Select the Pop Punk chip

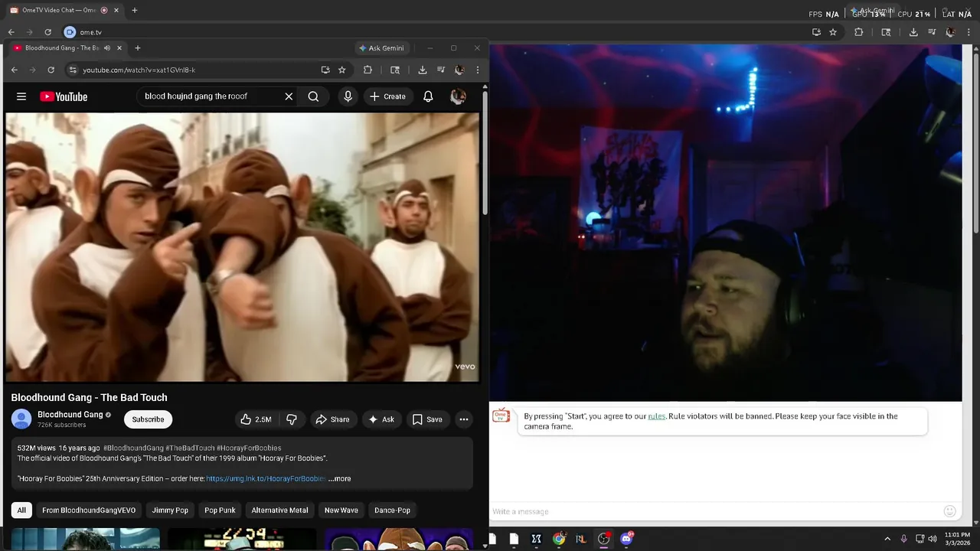click(220, 510)
